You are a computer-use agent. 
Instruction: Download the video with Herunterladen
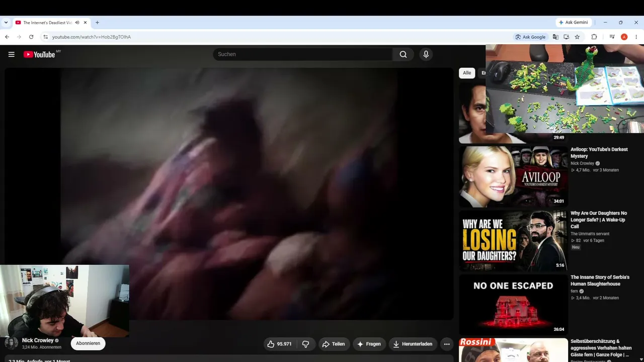point(413,344)
